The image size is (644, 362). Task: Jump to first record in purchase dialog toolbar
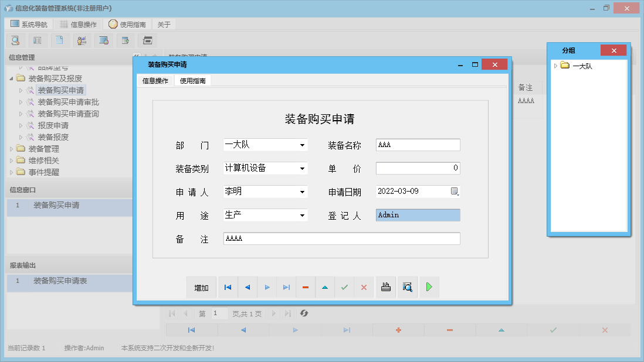(228, 288)
